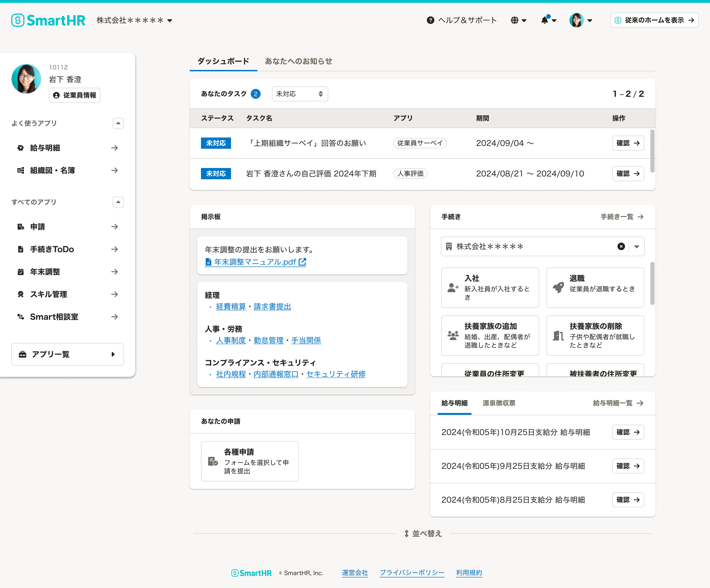Click the 並べ替え reorder control
Screen dimensions: 710x588
[x=423, y=534]
